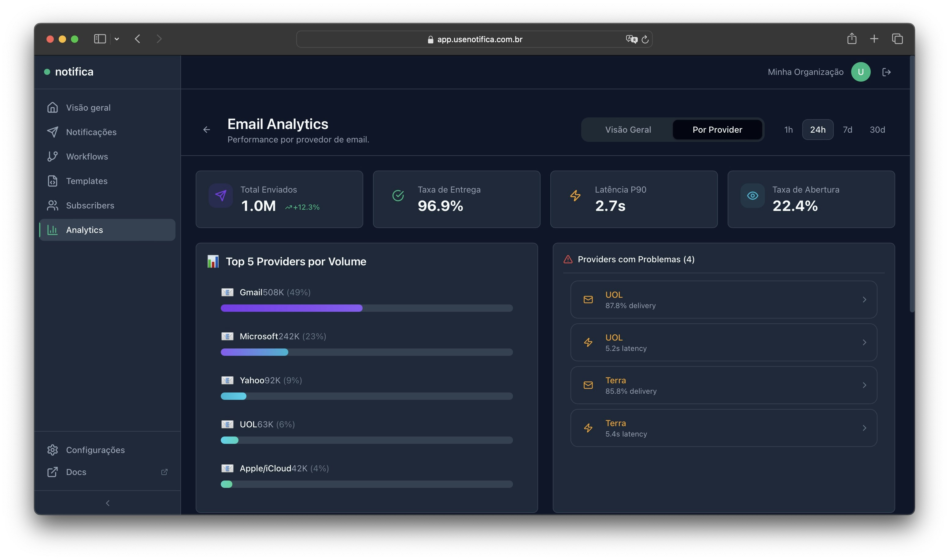The height and width of the screenshot is (560, 949).
Task: Click the back arrow beside Email Analytics
Action: tap(206, 129)
